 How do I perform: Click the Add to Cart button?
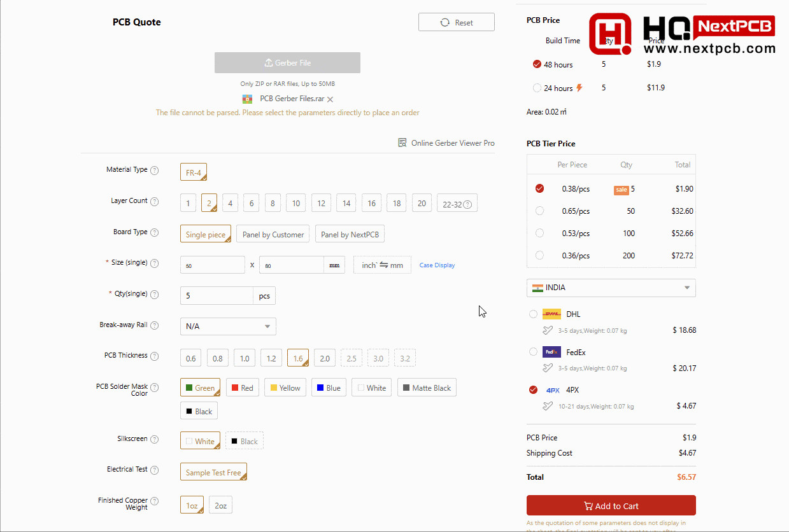611,506
